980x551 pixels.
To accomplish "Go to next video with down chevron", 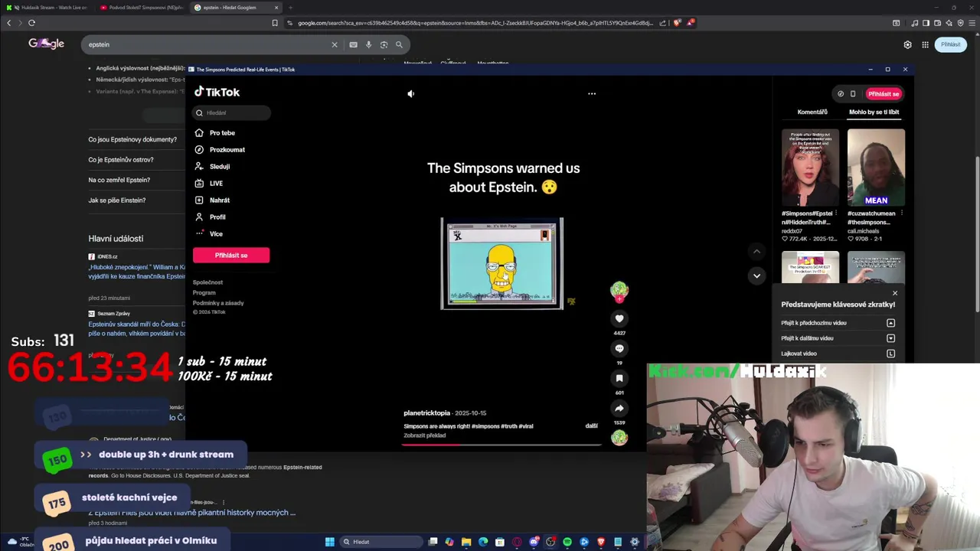I will (x=756, y=275).
